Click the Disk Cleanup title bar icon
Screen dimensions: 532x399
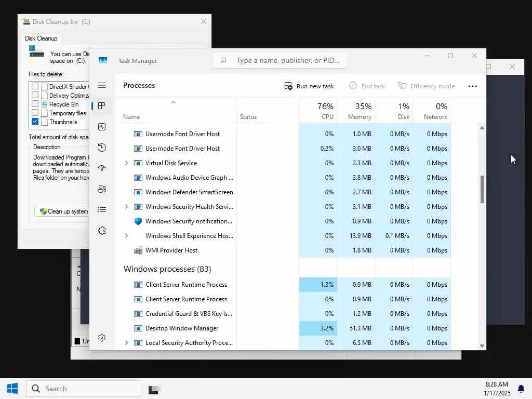(26, 22)
